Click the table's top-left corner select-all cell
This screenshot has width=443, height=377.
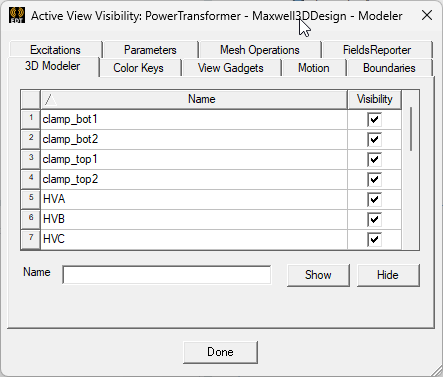pyautogui.click(x=31, y=99)
